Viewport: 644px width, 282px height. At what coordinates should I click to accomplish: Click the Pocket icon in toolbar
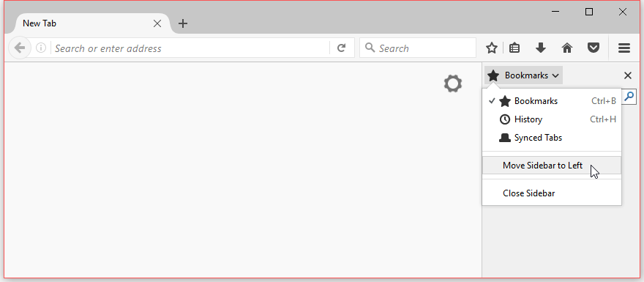pyautogui.click(x=593, y=48)
